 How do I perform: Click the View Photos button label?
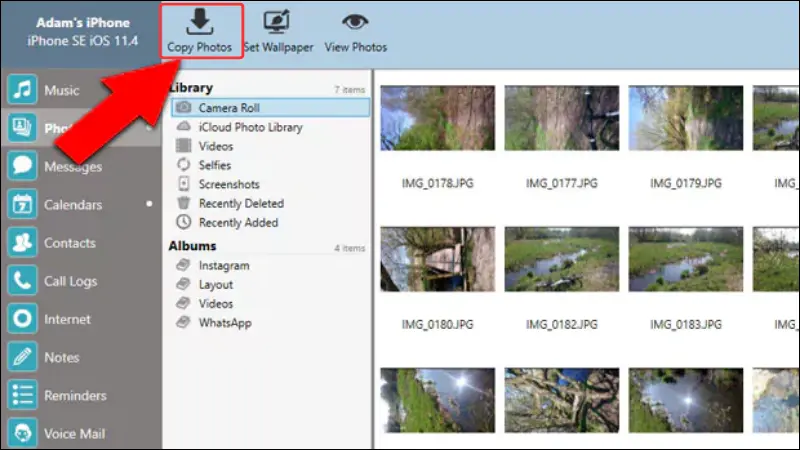click(356, 47)
